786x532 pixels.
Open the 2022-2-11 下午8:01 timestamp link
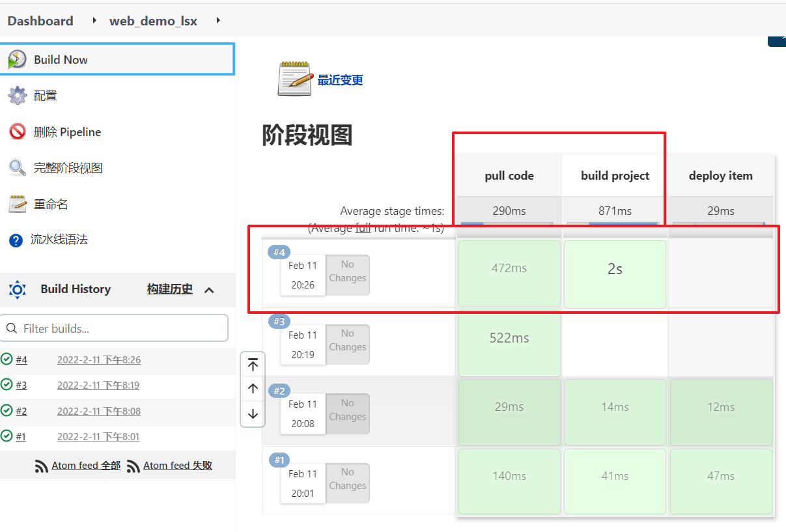(x=98, y=436)
